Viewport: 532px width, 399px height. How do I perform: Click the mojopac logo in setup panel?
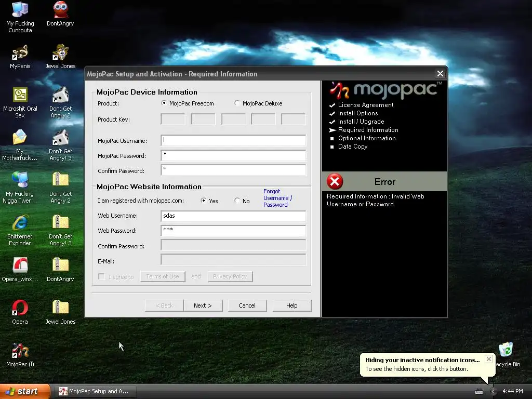click(386, 89)
